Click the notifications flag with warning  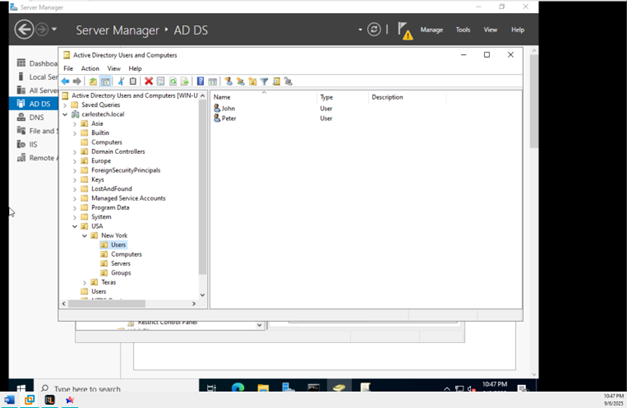pos(403,30)
